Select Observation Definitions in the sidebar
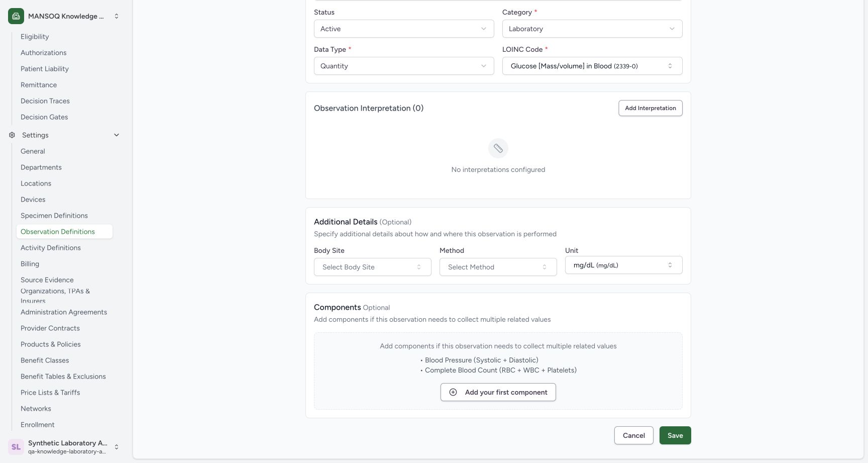Image resolution: width=868 pixels, height=463 pixels. coord(64,232)
